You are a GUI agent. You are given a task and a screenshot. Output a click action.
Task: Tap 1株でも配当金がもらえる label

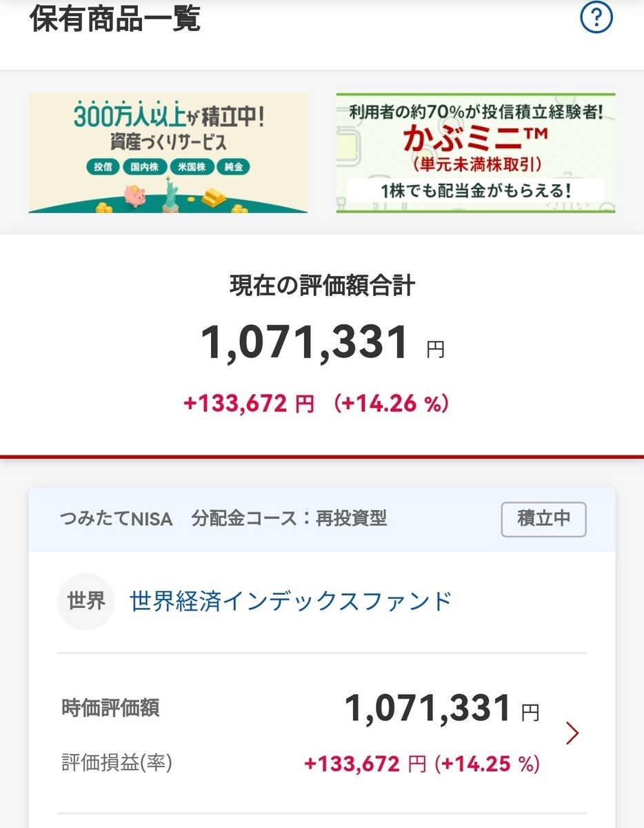click(x=476, y=190)
